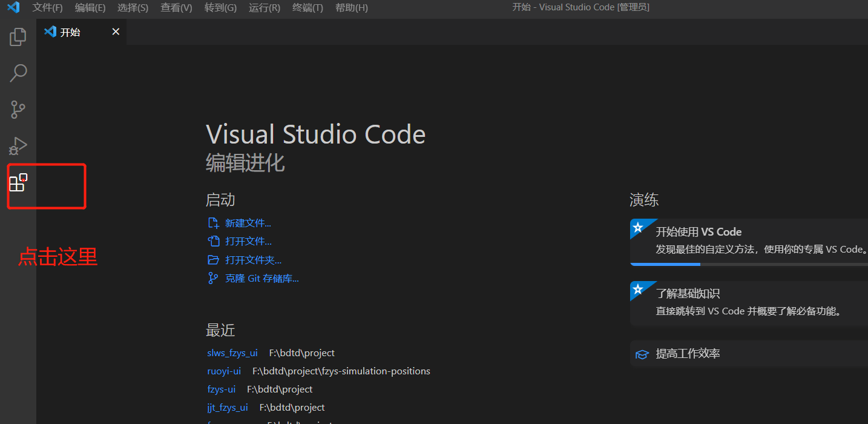This screenshot has height=424, width=868.
Task: Close the 开始 tab
Action: pos(116,31)
